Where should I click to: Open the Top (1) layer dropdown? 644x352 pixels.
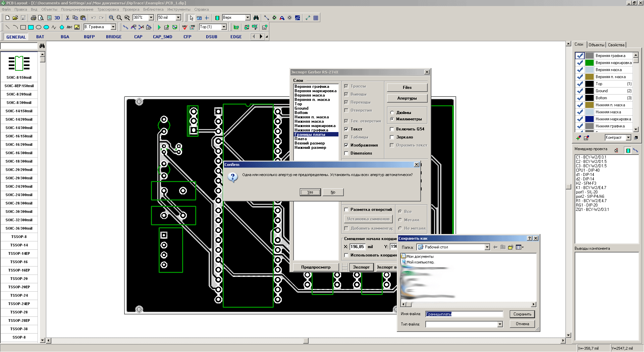pos(224,27)
